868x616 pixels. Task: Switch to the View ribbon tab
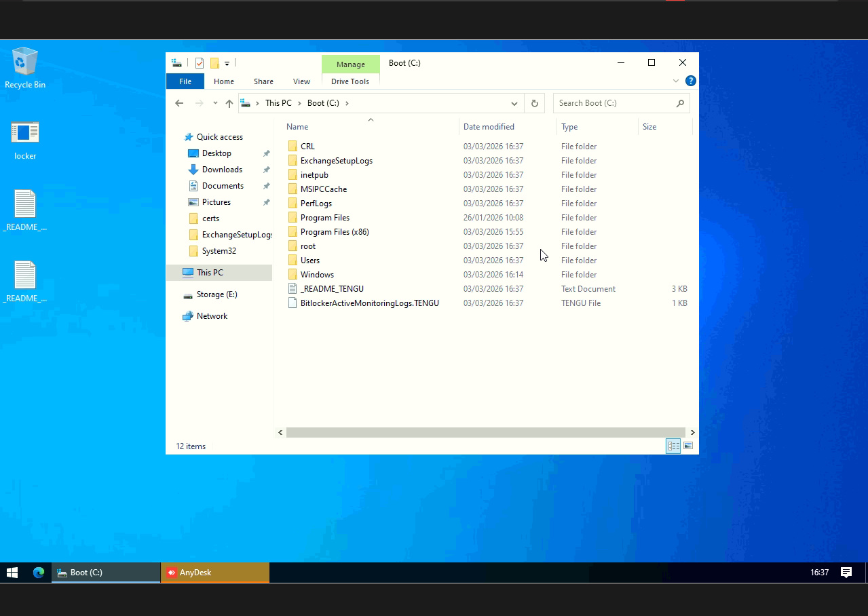coord(301,81)
